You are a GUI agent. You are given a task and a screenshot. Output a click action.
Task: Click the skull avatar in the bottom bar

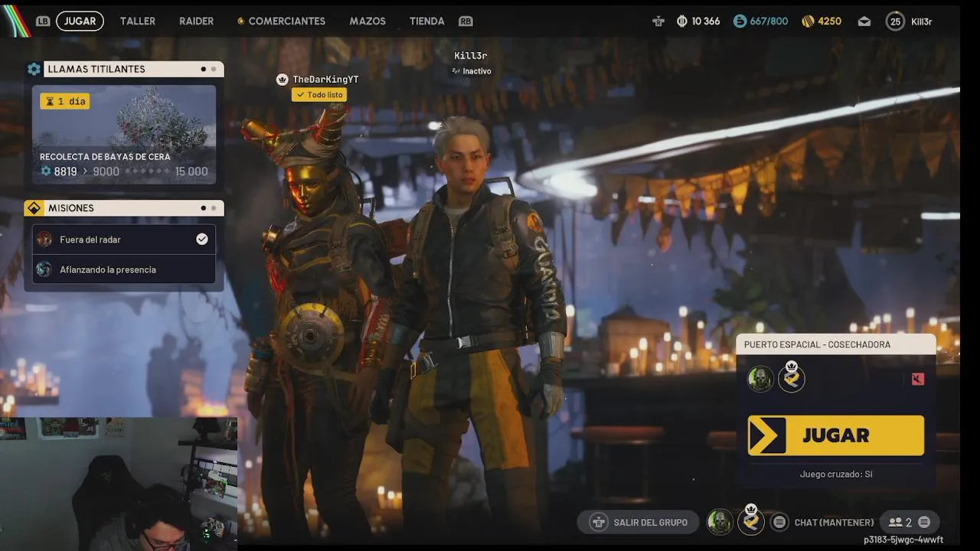[x=720, y=522]
